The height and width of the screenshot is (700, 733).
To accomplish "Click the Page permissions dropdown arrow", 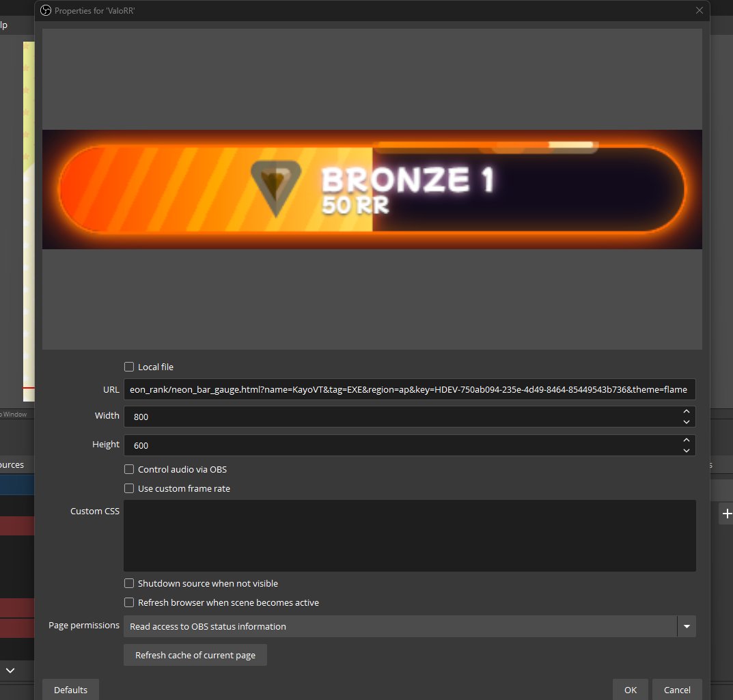I will coord(687,626).
